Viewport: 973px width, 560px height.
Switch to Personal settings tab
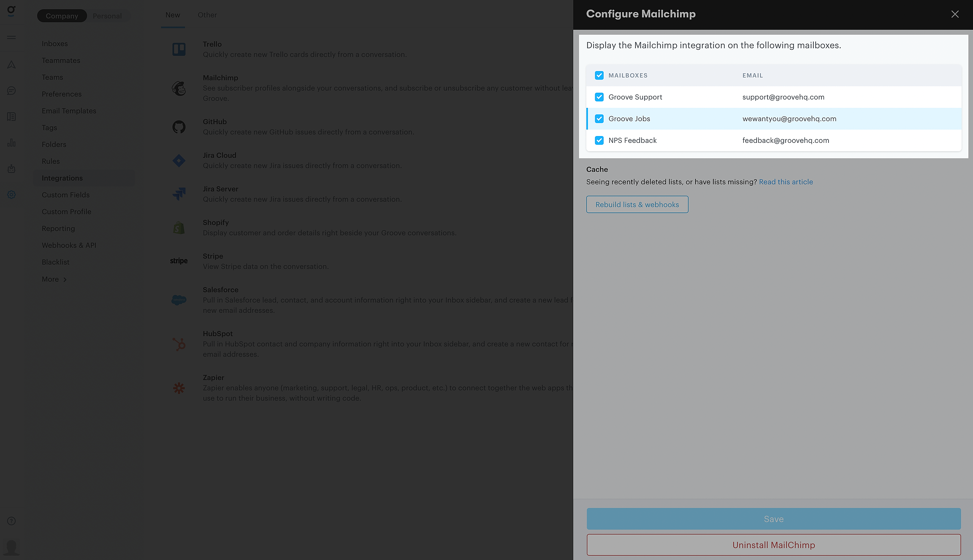pyautogui.click(x=107, y=16)
